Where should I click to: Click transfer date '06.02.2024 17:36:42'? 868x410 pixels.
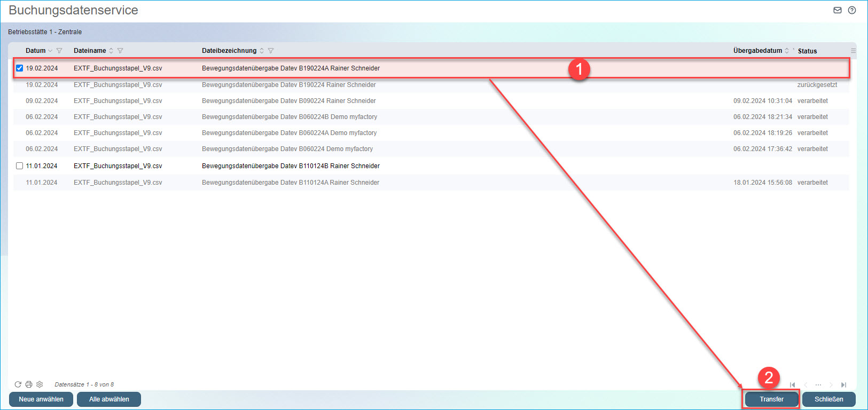(x=763, y=149)
